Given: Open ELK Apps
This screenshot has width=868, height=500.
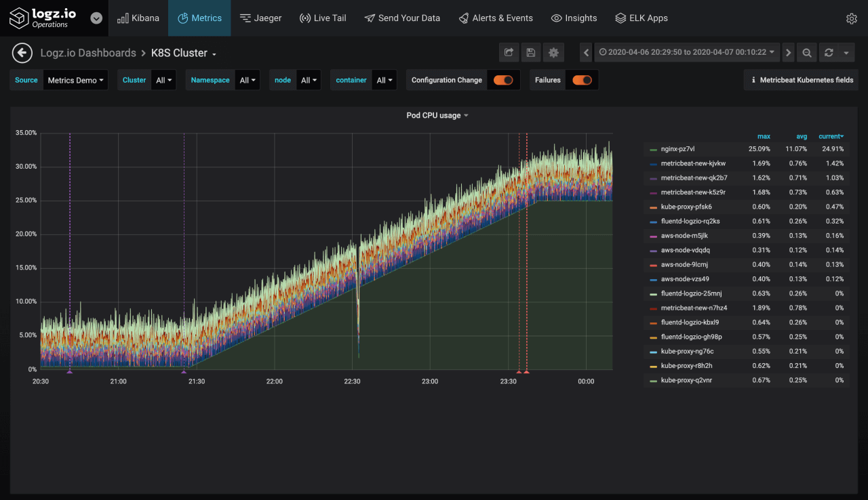Looking at the screenshot, I should [642, 18].
